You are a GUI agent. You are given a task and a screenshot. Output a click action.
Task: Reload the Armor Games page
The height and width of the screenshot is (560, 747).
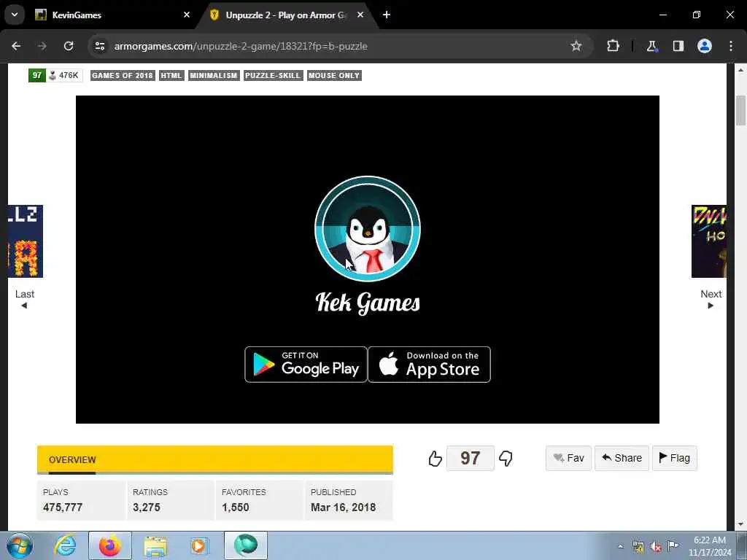click(69, 46)
